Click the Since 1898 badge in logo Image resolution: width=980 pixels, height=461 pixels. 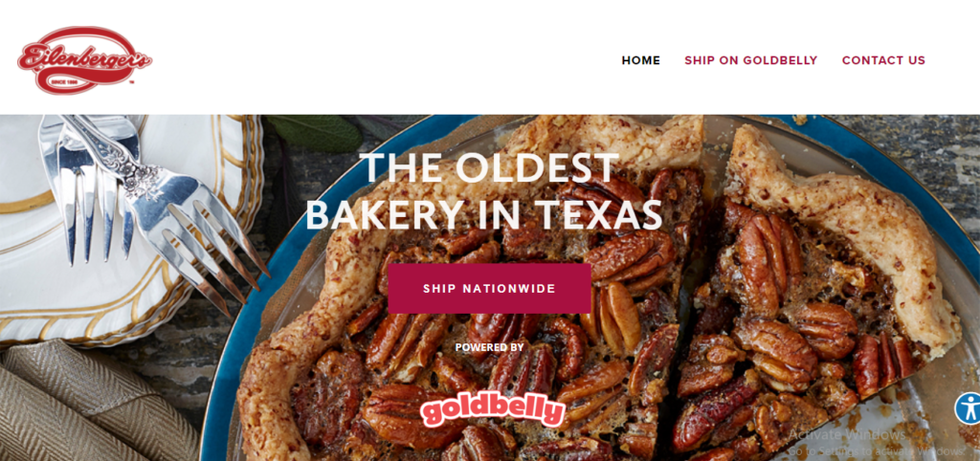click(x=62, y=82)
